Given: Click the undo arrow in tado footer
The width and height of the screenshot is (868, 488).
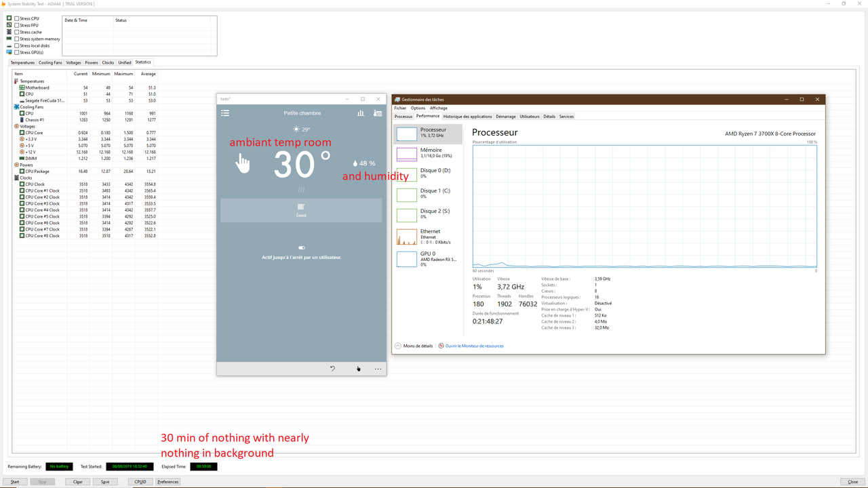Looking at the screenshot, I should (332, 368).
